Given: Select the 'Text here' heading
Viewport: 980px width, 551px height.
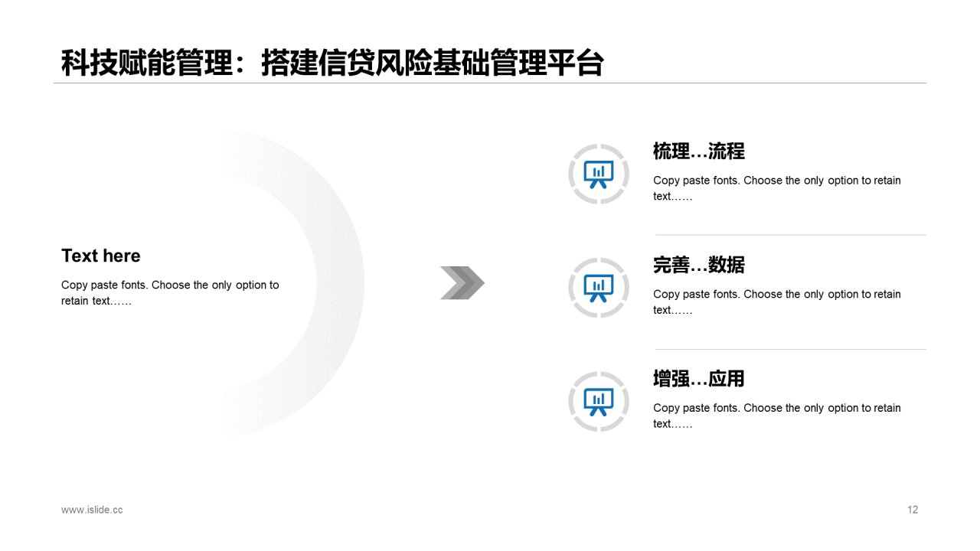Looking at the screenshot, I should point(101,256).
